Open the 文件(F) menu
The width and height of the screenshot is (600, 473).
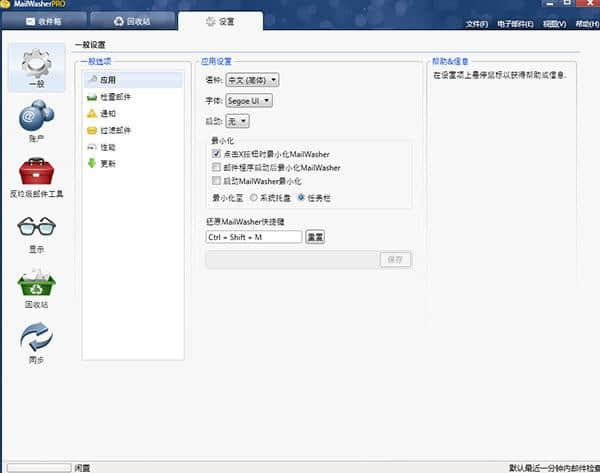[x=478, y=23]
